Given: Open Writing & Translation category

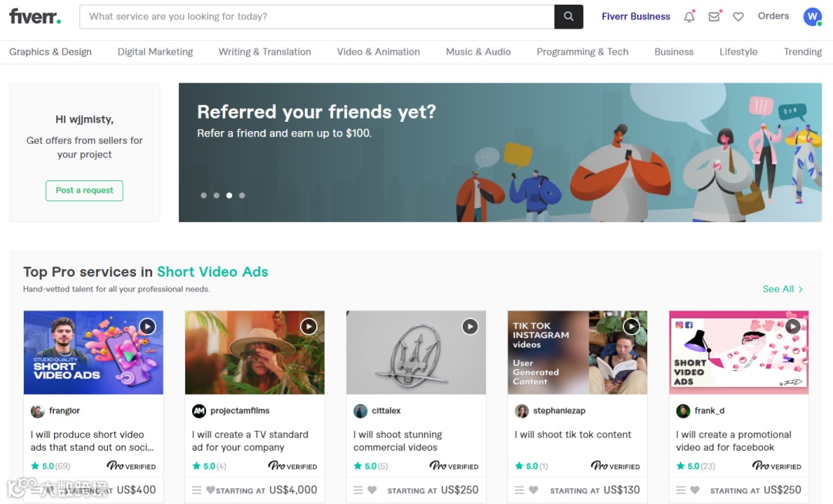Looking at the screenshot, I should point(265,52).
